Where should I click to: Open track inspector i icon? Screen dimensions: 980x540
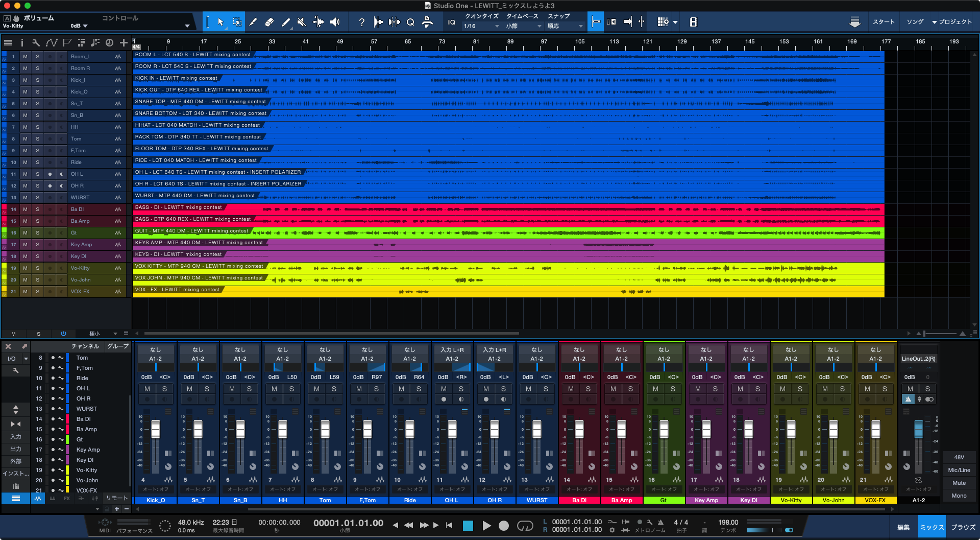click(22, 43)
